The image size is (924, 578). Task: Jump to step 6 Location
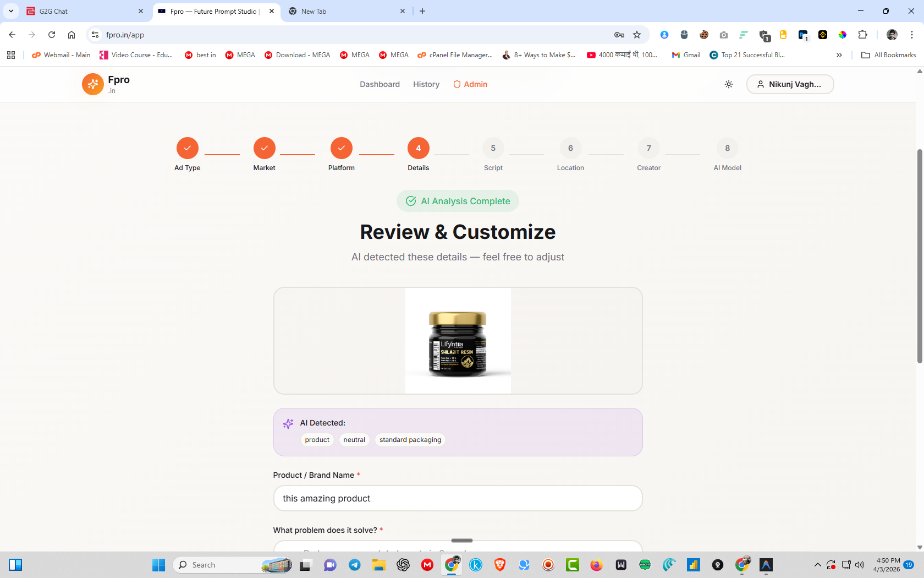570,148
